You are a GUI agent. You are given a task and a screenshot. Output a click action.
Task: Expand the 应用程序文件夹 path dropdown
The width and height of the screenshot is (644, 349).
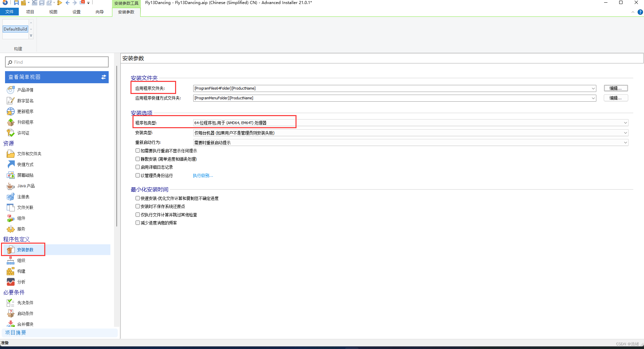pos(593,89)
